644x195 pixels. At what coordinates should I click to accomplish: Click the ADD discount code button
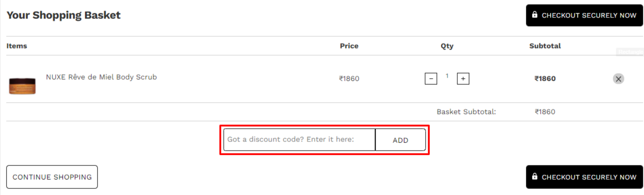coord(400,140)
